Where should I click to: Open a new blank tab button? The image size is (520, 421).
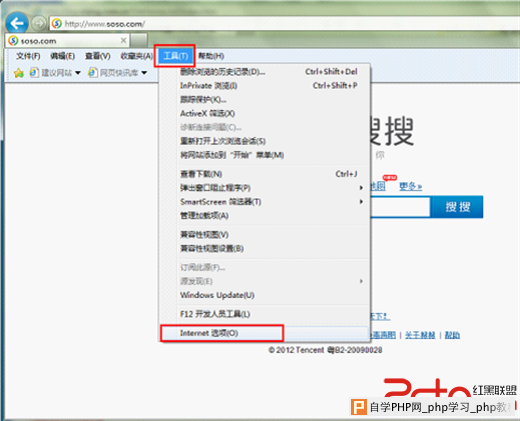coord(139,40)
